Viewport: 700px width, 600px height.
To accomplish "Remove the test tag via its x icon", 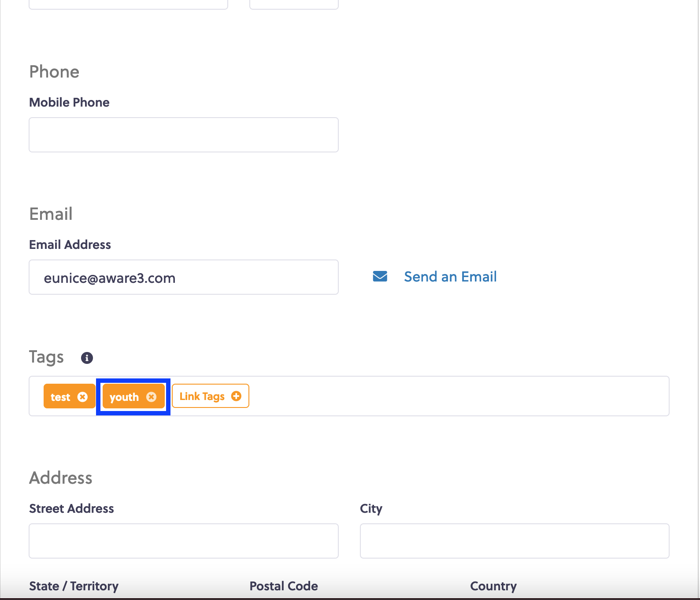I will point(82,397).
